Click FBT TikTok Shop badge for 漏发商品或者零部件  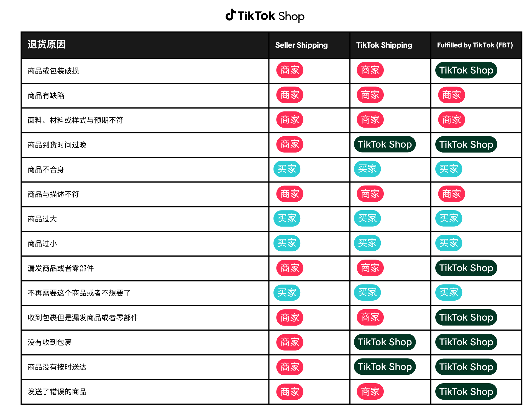[466, 268]
